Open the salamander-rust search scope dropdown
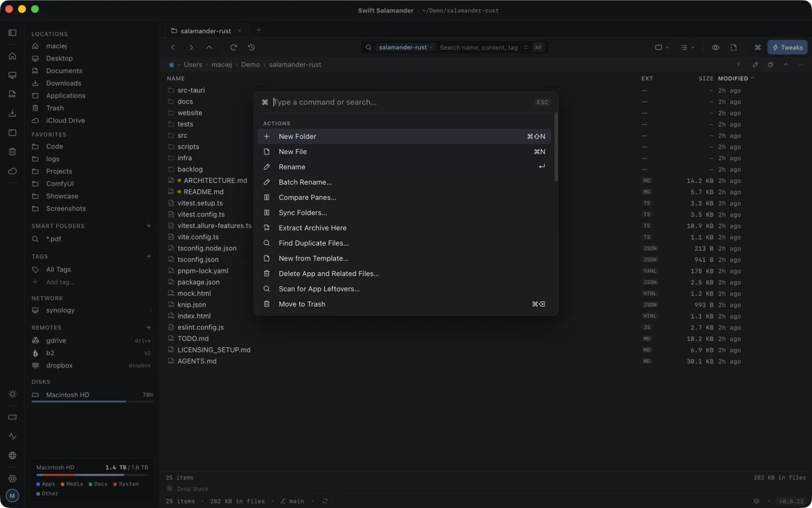This screenshot has height=508, width=812. pos(405,48)
